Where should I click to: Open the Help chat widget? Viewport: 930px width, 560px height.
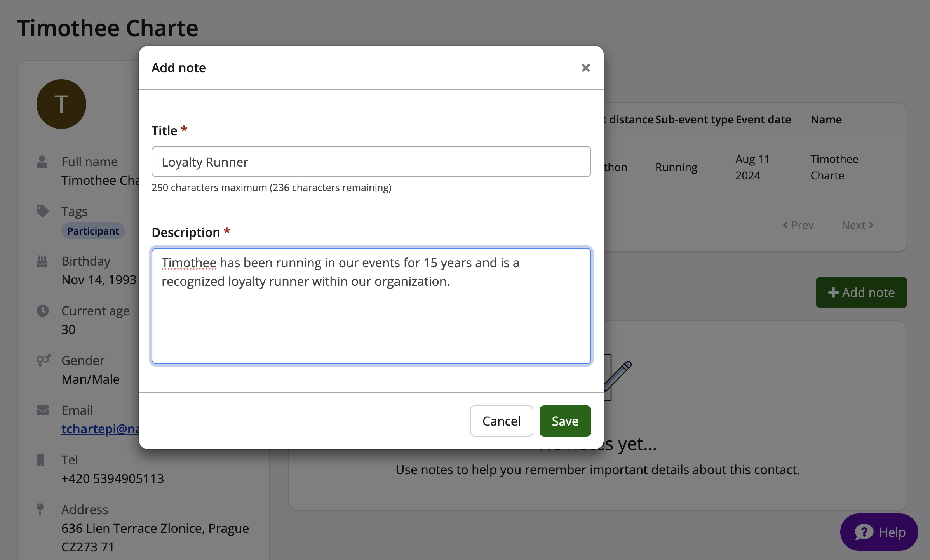(x=879, y=532)
